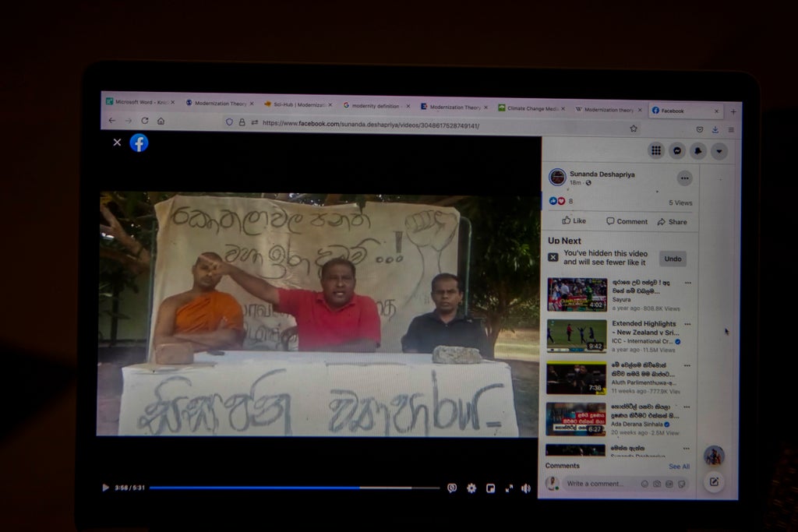The image size is (798, 532).
Task: Reload the page in the browser
Action: click(x=144, y=121)
